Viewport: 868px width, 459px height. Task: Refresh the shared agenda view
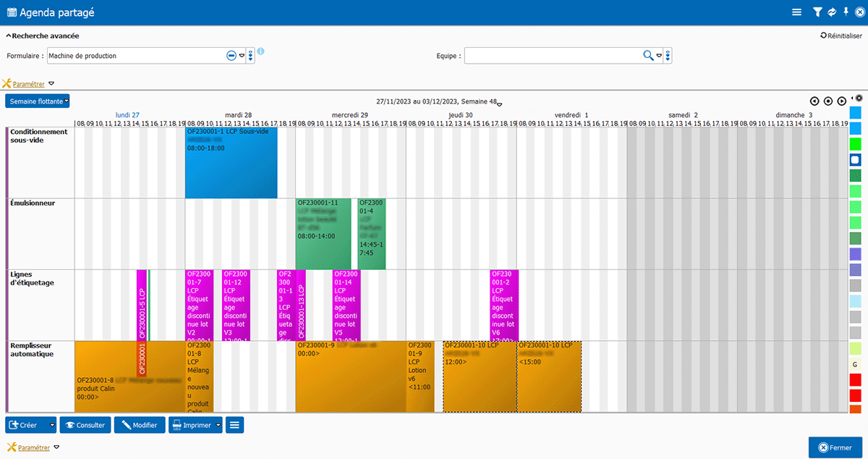[x=832, y=12]
